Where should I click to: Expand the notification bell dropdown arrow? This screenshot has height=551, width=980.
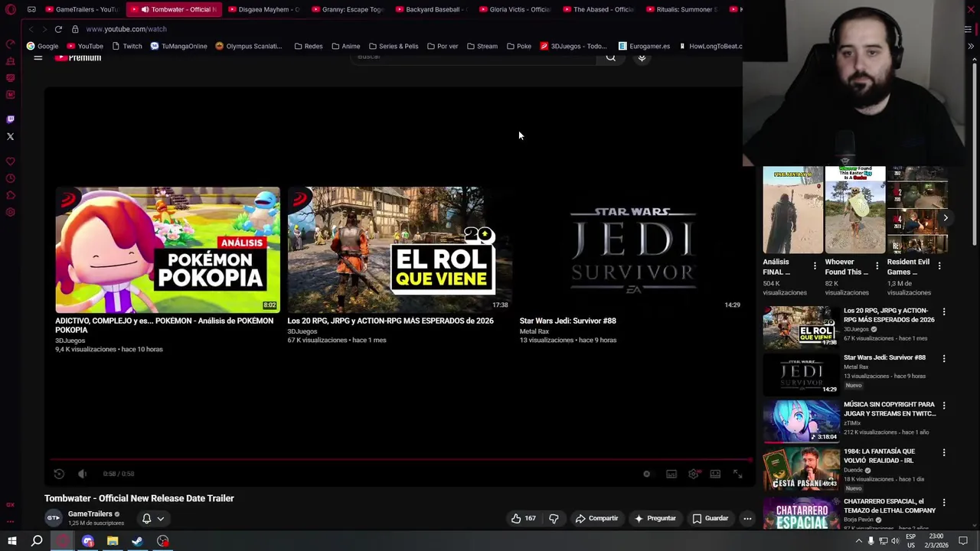point(161,518)
